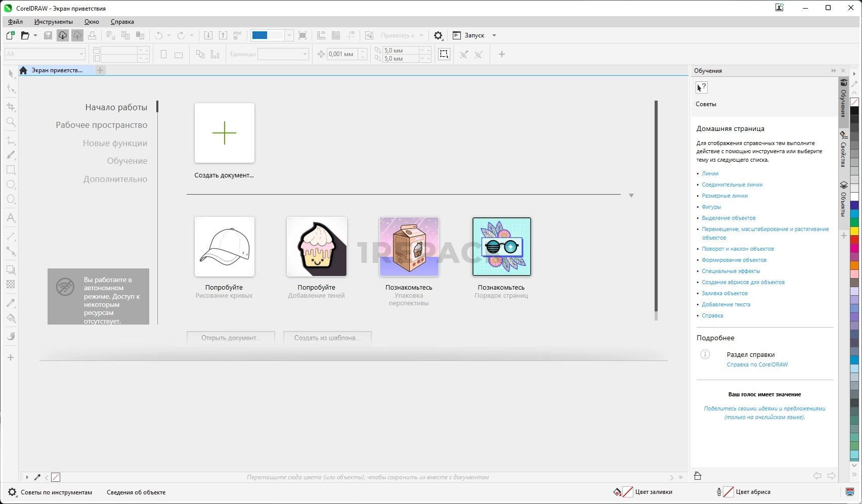The height and width of the screenshot is (504, 862).
Task: Collapse the Обучения docker with double arrows
Action: click(x=833, y=71)
